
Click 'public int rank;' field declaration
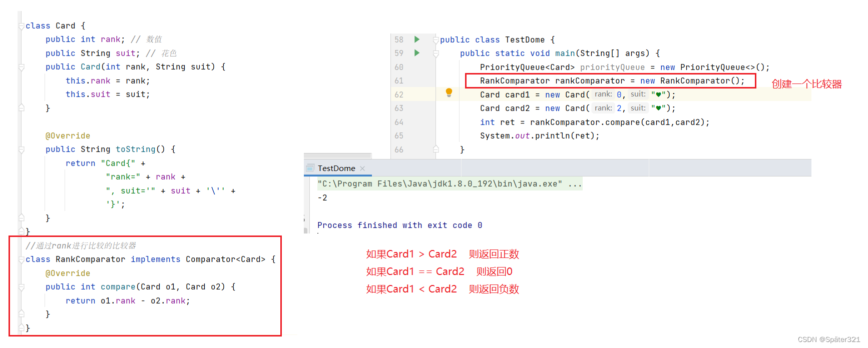click(85, 39)
